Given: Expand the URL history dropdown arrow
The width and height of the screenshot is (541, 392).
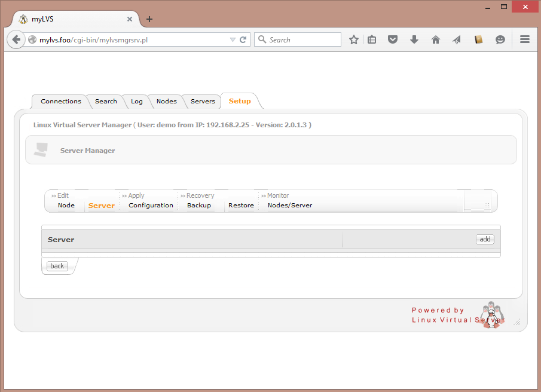Looking at the screenshot, I should click(x=233, y=40).
